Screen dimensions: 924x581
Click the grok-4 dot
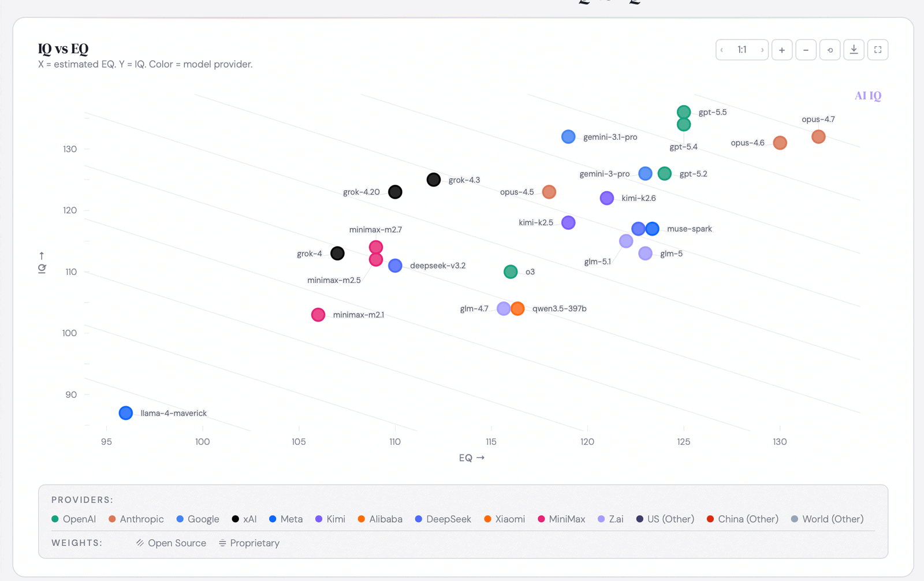tap(337, 254)
